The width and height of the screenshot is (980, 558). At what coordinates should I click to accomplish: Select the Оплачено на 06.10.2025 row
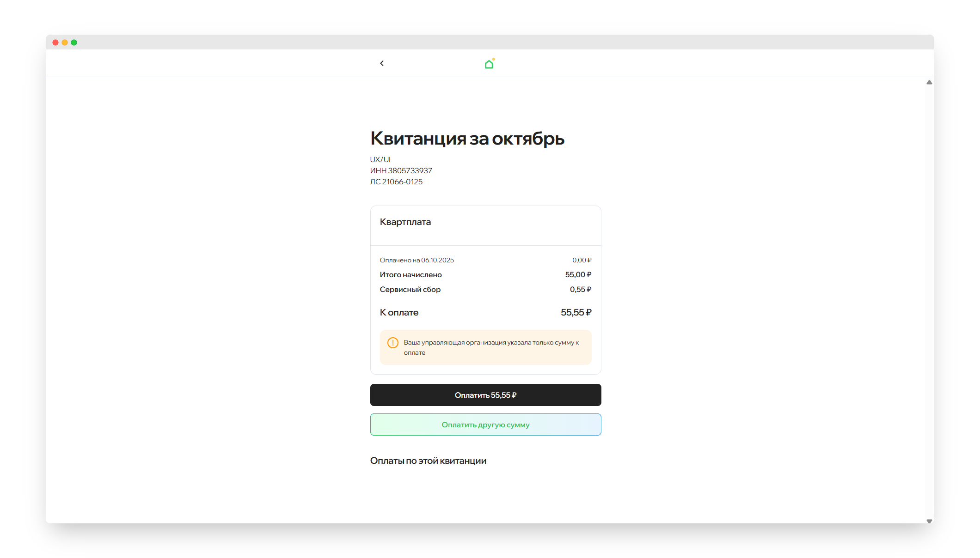click(417, 260)
